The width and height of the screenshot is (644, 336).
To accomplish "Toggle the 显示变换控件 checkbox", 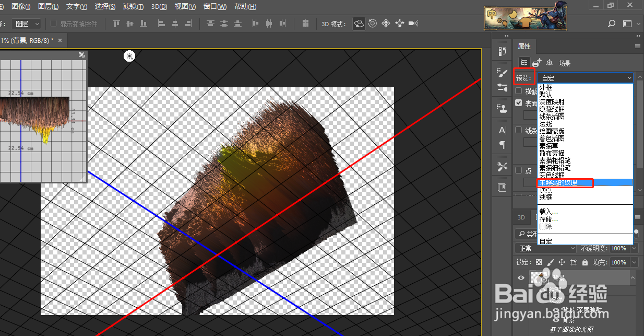I will coord(54,24).
